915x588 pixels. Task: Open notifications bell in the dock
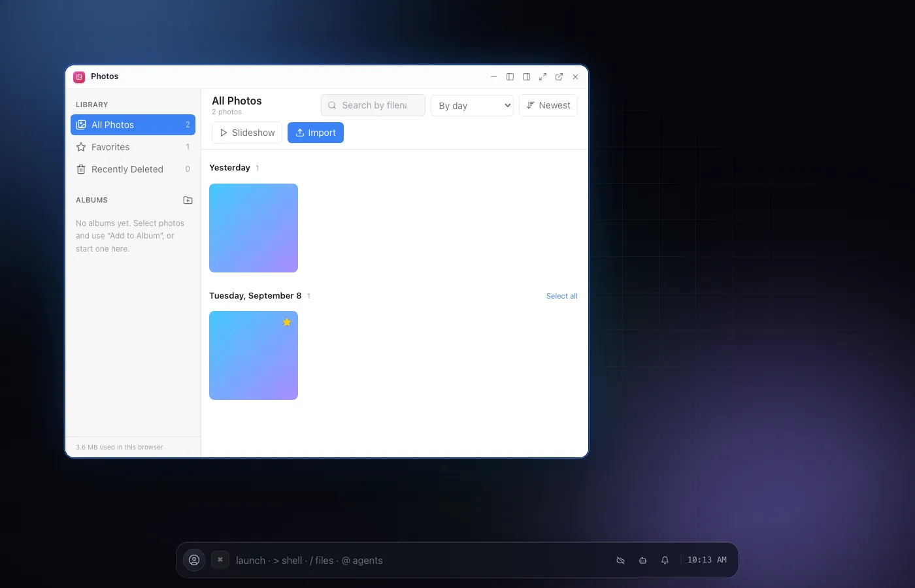pos(665,561)
